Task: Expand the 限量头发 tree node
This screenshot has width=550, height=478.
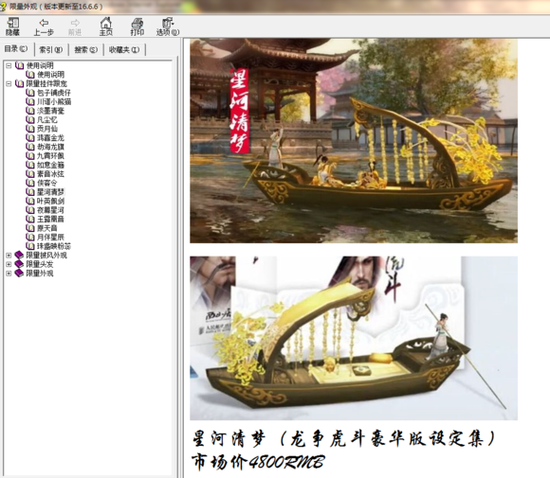Action: pyautogui.click(x=9, y=264)
